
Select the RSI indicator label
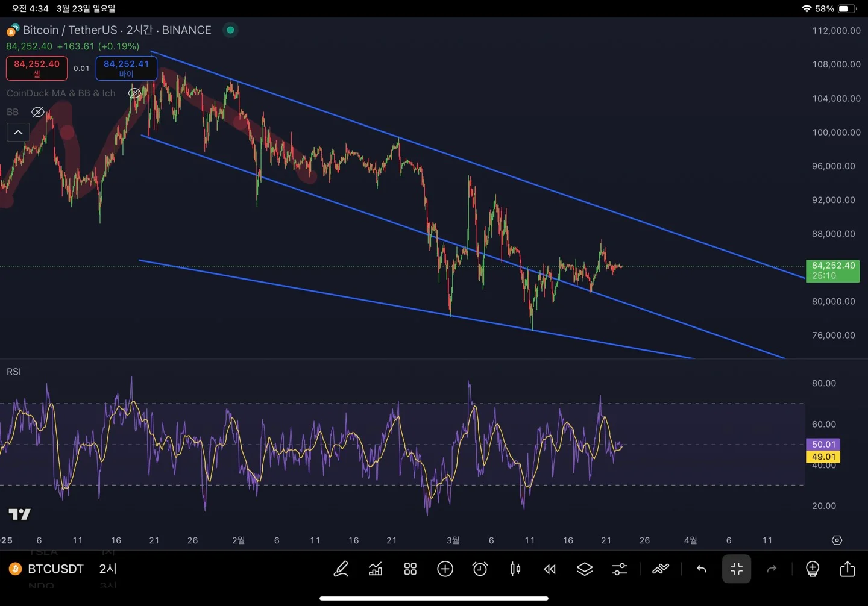[14, 372]
